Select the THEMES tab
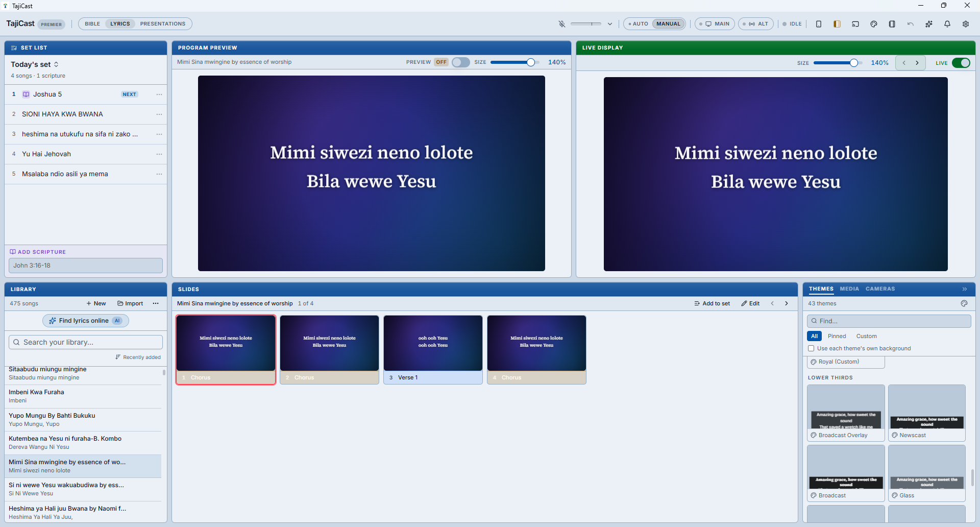 (x=821, y=289)
